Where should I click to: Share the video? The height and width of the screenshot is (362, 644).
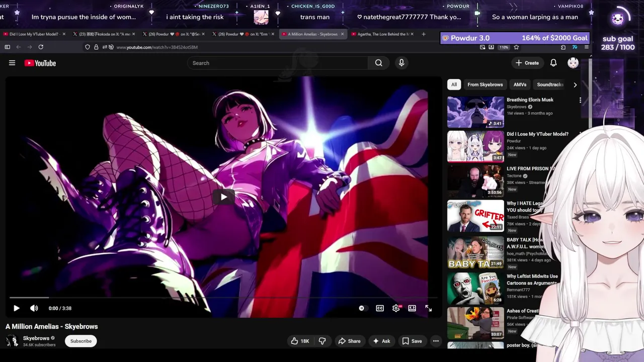[x=349, y=341]
